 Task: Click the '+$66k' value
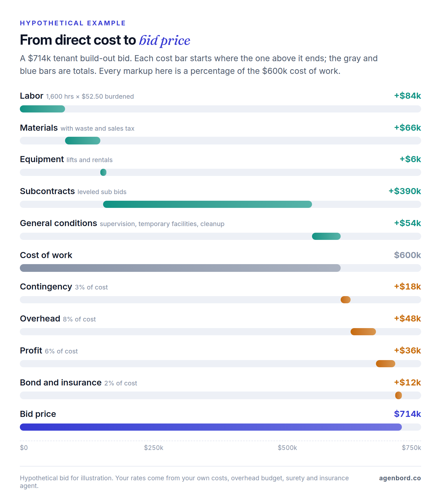pyautogui.click(x=408, y=128)
